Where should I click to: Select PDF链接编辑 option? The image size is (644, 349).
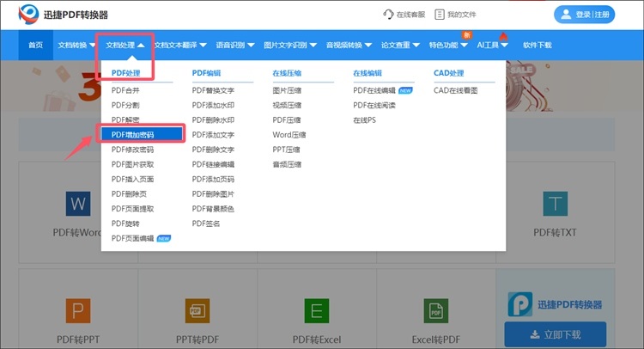coord(213,164)
